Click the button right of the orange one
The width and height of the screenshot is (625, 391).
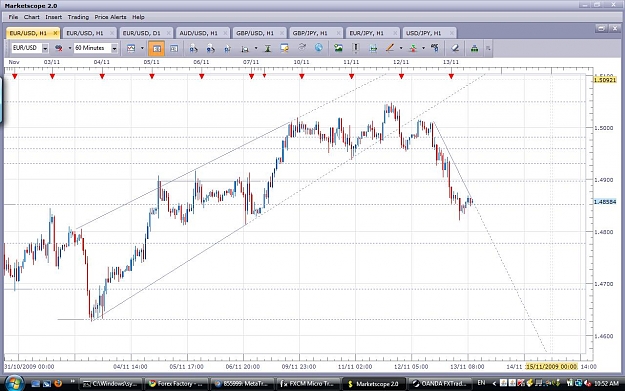point(174,48)
